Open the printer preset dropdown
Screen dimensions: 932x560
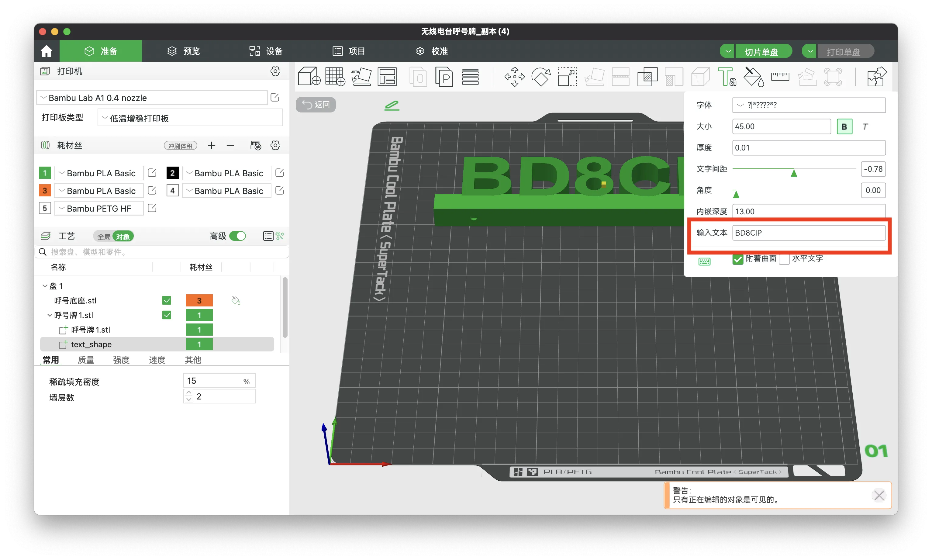[x=152, y=98]
